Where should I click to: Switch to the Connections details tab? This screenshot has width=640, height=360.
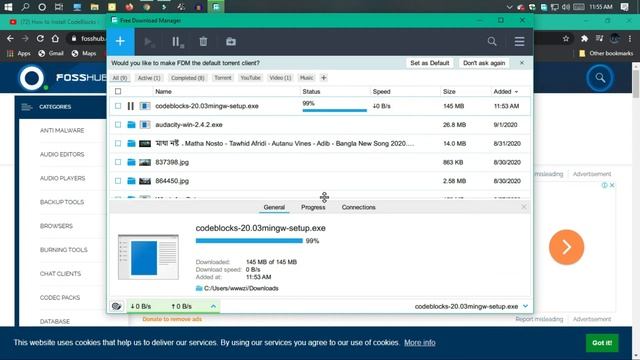point(358,207)
